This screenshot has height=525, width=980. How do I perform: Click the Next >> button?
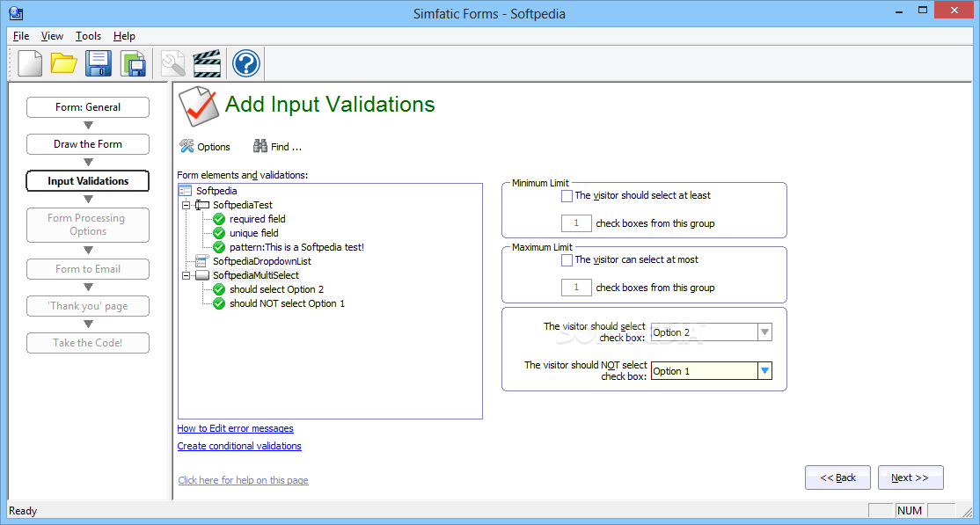point(910,478)
